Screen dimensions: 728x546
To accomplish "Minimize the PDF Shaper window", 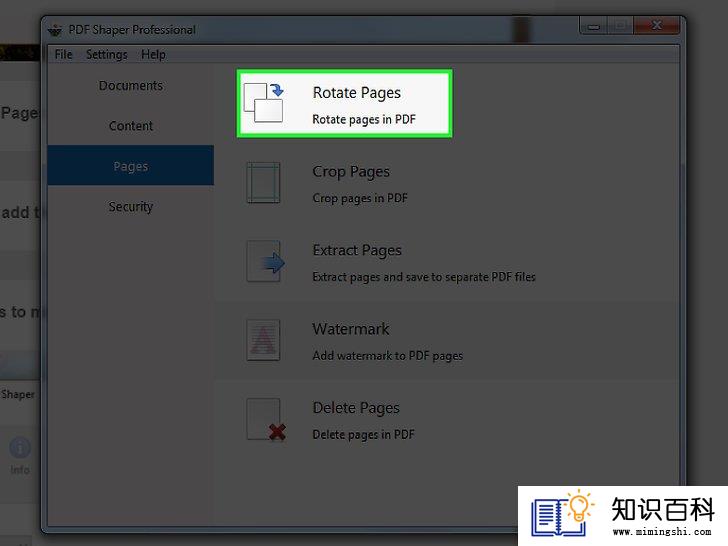I will pos(593,26).
